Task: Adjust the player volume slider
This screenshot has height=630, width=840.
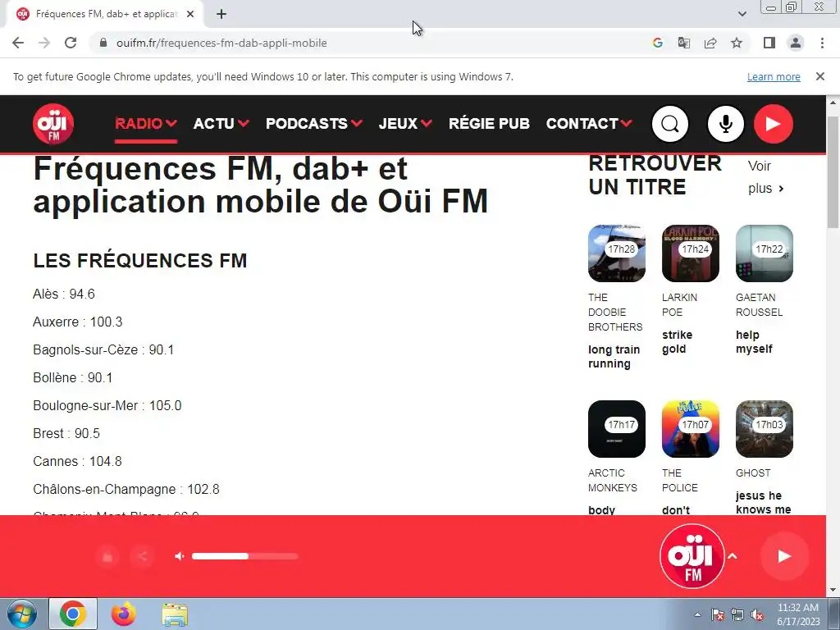Action: pyautogui.click(x=244, y=556)
